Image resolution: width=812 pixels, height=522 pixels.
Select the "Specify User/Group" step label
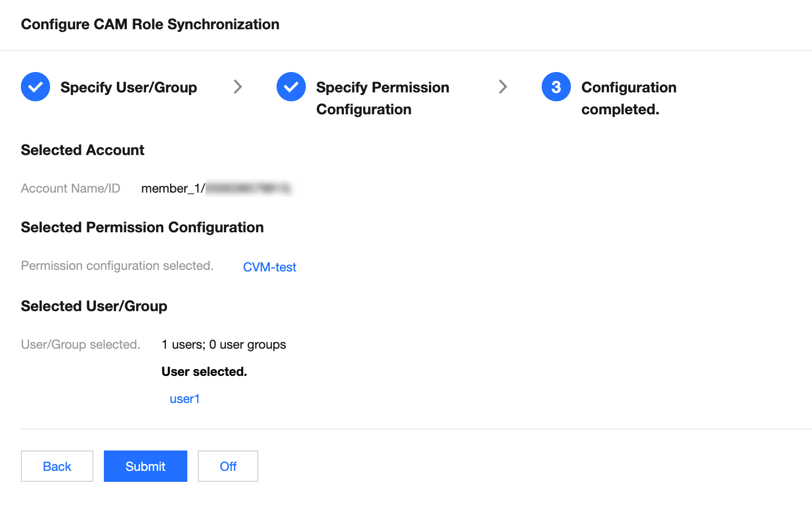coord(129,87)
